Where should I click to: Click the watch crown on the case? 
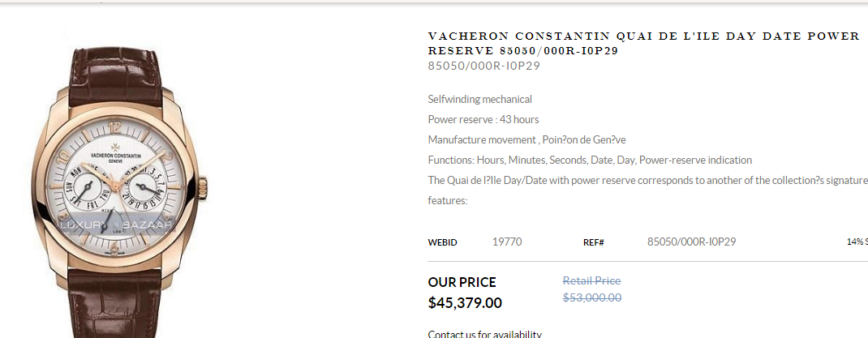206,187
